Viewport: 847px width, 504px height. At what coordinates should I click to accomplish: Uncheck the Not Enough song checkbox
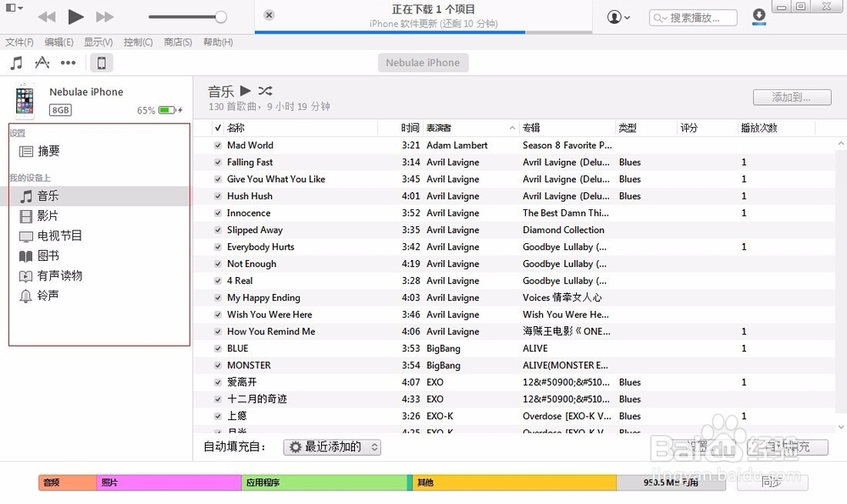tap(218, 263)
